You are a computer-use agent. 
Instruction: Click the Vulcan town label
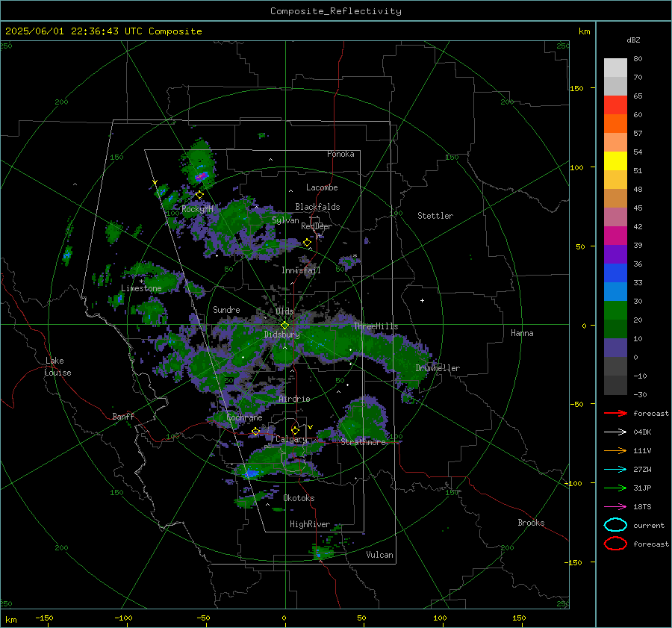379,555
